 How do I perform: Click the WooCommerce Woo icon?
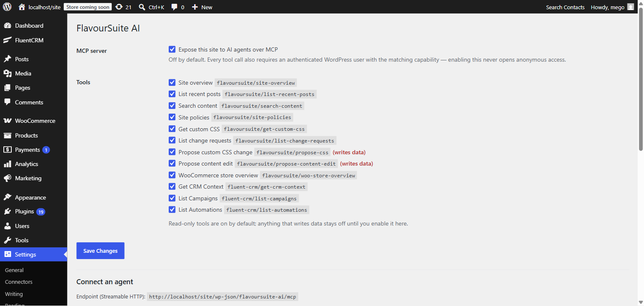8,121
